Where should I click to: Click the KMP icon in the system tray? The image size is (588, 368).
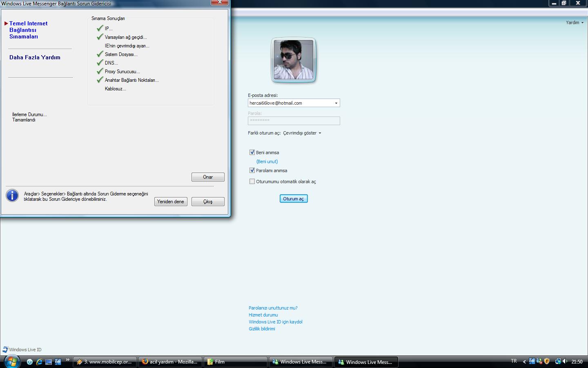tap(532, 361)
